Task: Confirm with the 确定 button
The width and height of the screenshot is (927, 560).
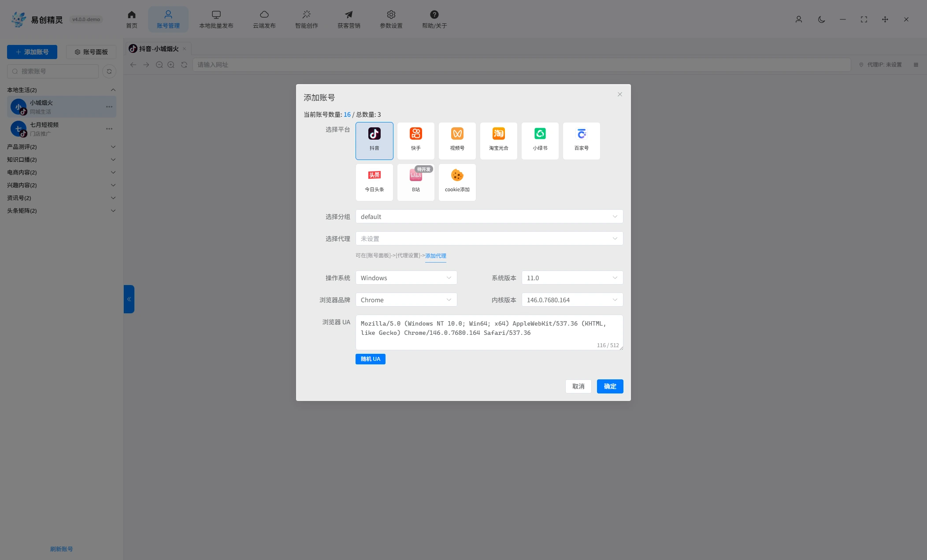Action: click(610, 386)
